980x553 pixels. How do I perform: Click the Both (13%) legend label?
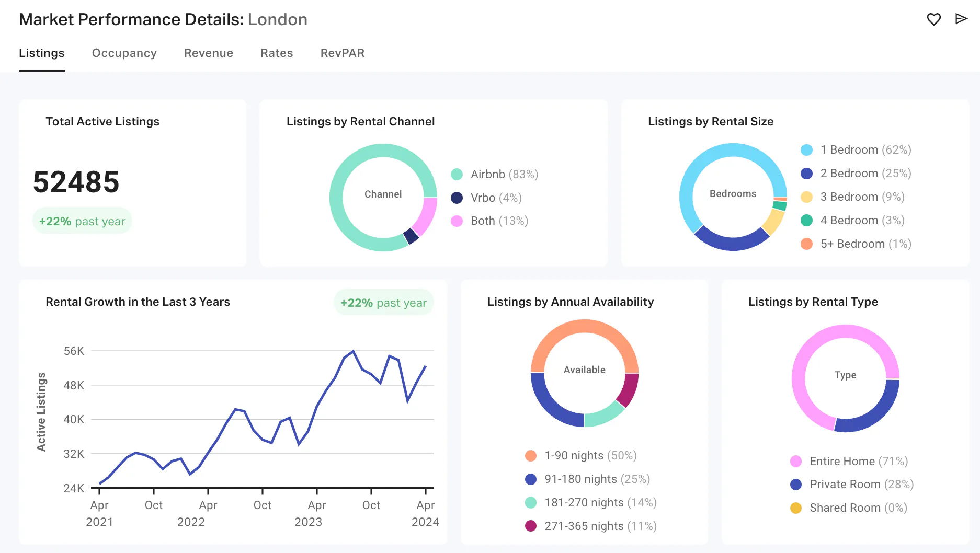click(x=499, y=221)
